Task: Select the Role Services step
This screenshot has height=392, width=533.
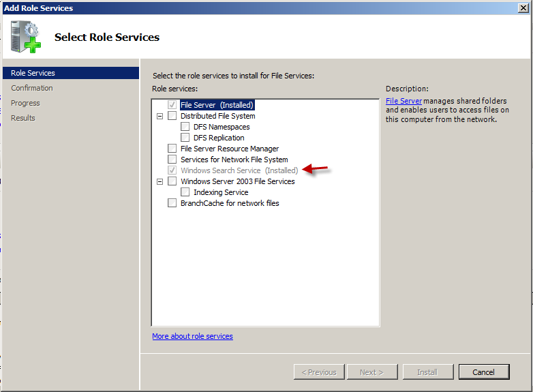Action: (33, 73)
